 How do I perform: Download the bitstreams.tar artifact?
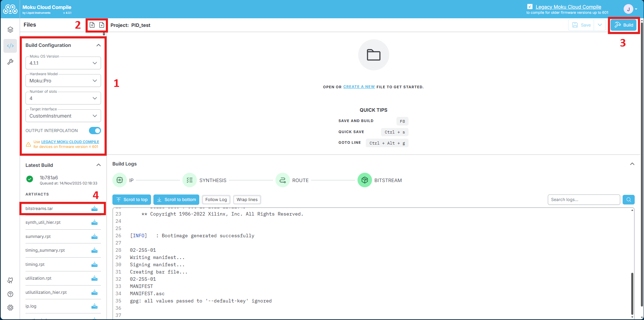pos(94,209)
